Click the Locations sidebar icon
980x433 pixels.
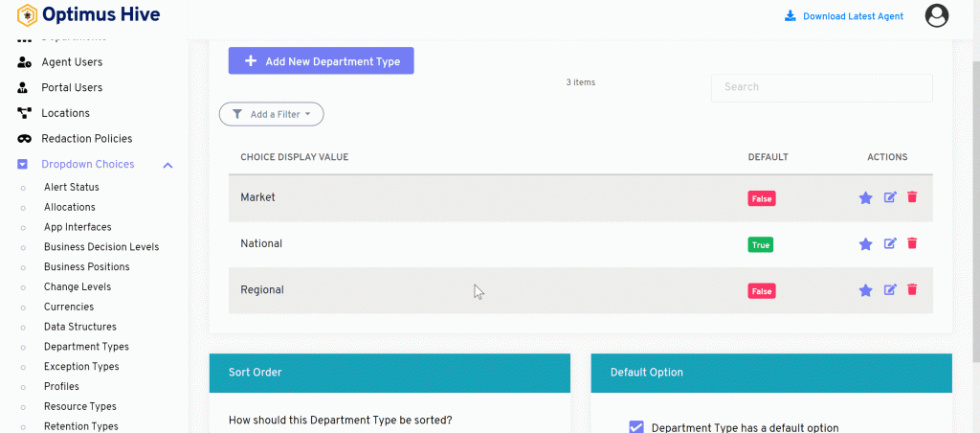(x=24, y=113)
